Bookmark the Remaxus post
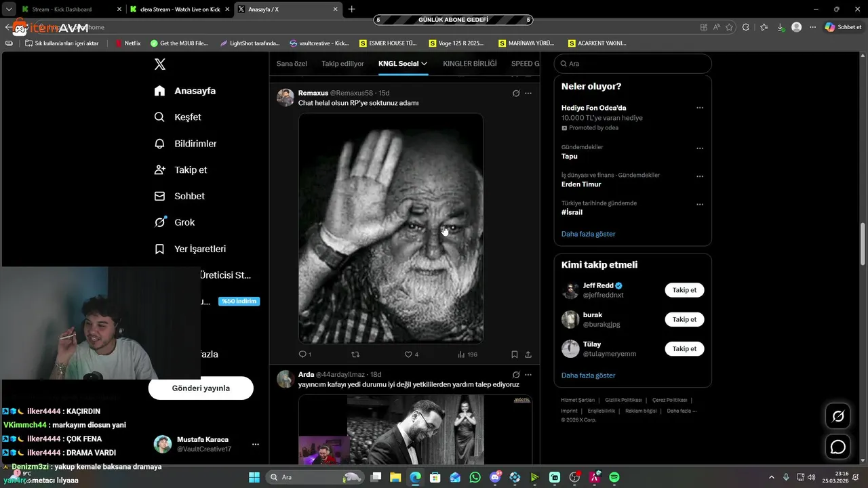Image resolution: width=868 pixels, height=488 pixels. [515, 354]
